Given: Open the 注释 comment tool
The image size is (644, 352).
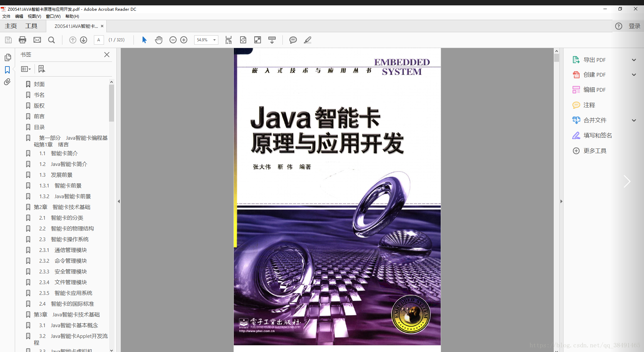Looking at the screenshot, I should click(x=584, y=105).
